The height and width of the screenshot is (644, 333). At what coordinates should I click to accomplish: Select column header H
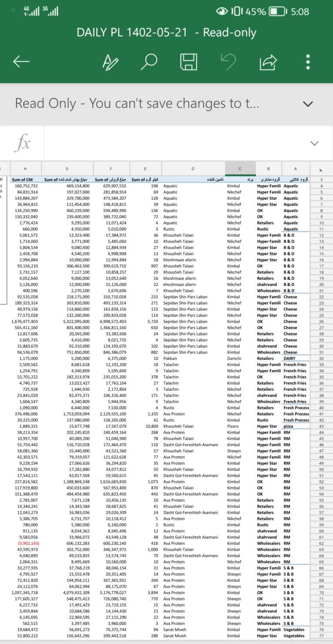coord(25,169)
